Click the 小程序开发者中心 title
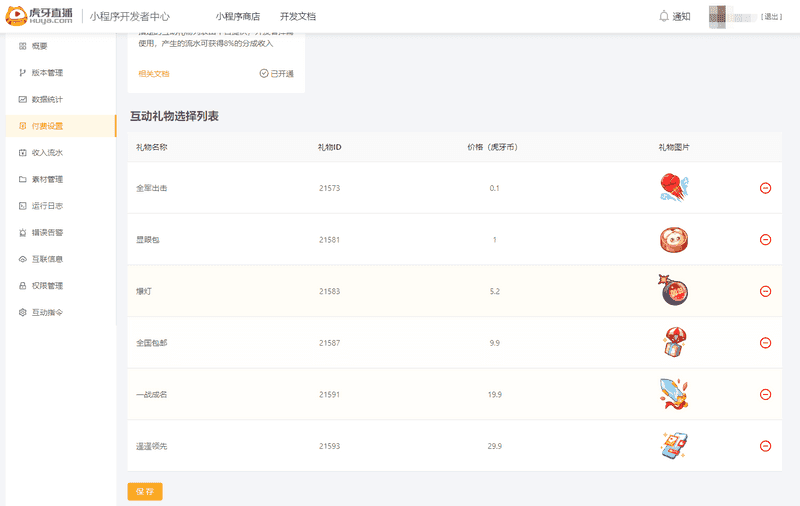 coord(130,16)
